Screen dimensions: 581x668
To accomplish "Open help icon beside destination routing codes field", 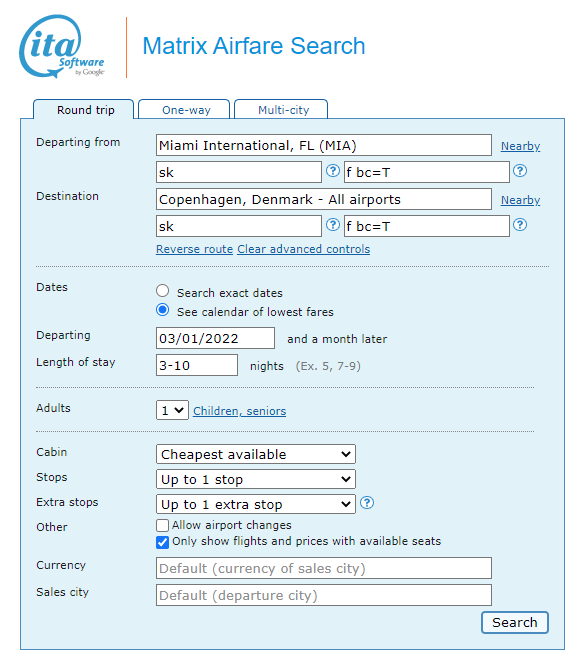I will [333, 225].
